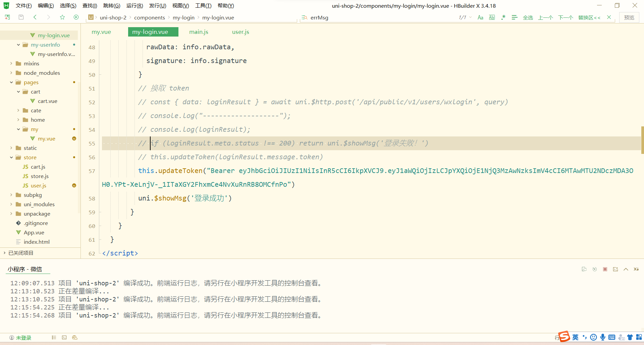Switch to the main.js editor tab
Image resolution: width=644 pixels, height=345 pixels.
click(x=199, y=32)
